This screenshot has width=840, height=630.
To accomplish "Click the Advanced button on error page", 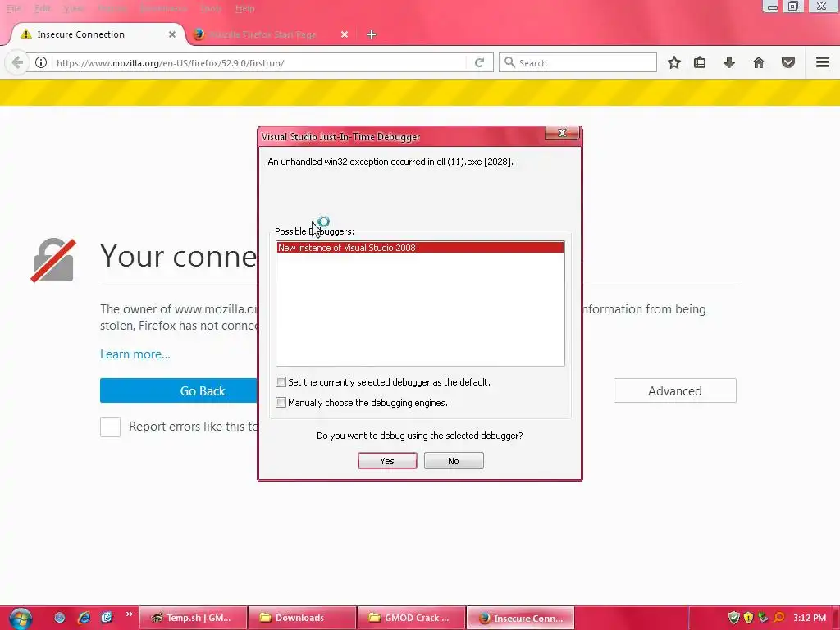I will click(x=674, y=390).
